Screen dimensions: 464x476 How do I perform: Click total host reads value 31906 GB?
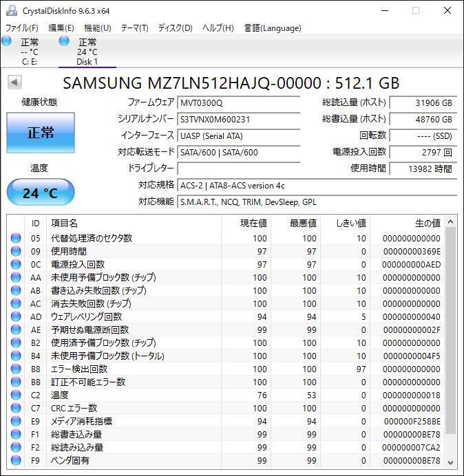(x=423, y=102)
